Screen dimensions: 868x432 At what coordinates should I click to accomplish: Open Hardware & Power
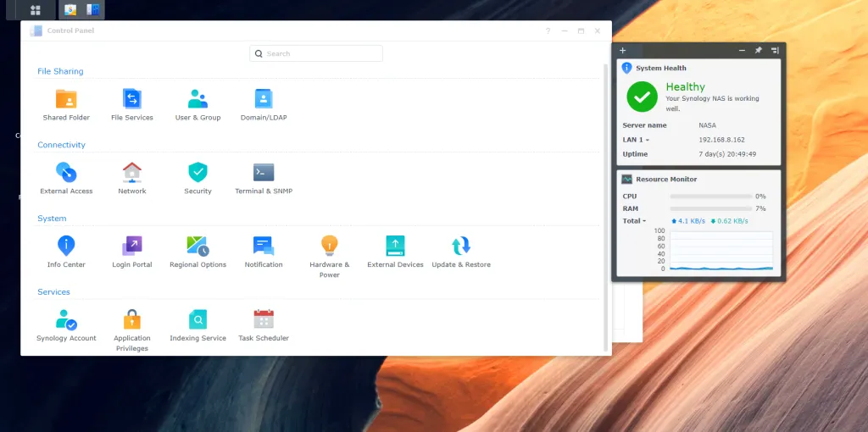(330, 257)
